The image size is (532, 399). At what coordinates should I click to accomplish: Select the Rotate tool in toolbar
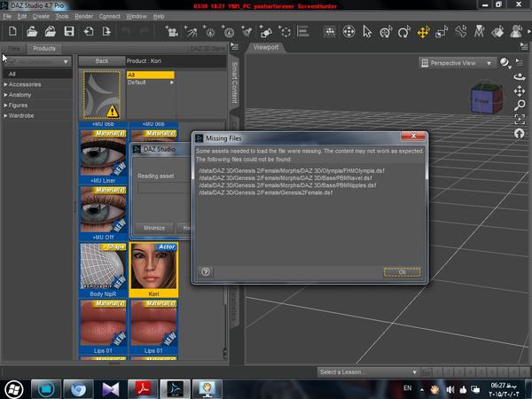404,32
